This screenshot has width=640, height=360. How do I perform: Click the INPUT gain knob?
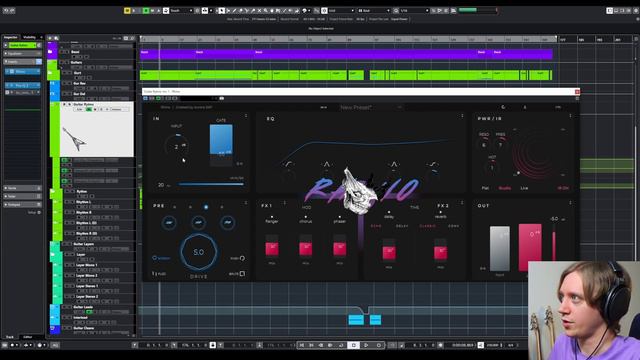(x=176, y=146)
